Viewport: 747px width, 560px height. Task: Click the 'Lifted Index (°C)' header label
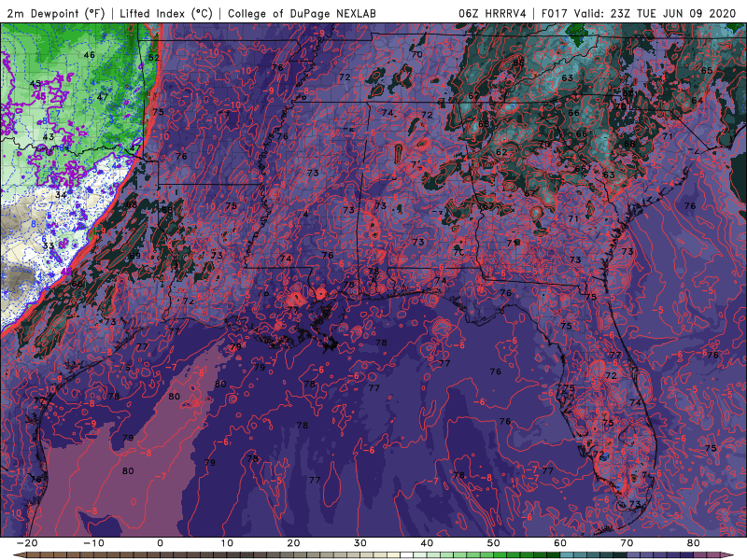click(166, 13)
